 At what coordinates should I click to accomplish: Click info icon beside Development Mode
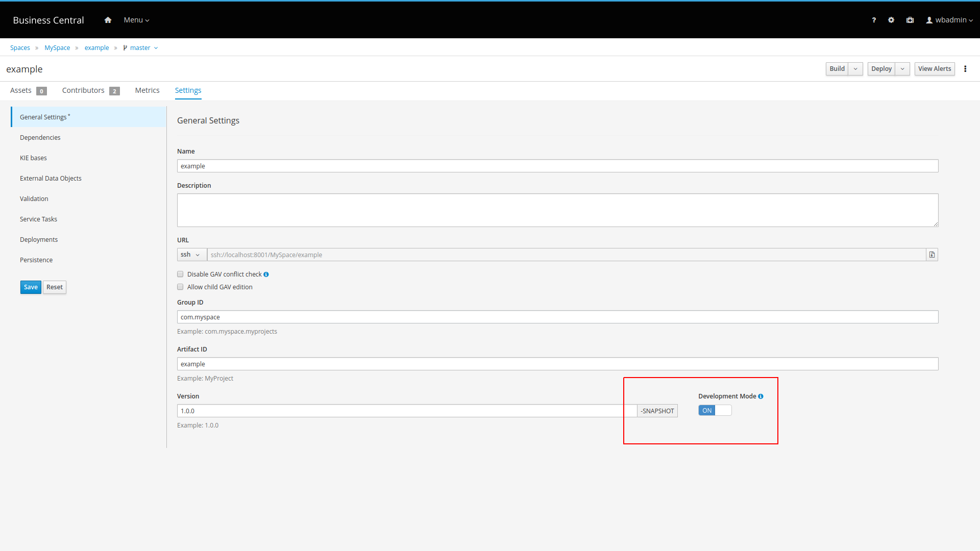click(x=761, y=396)
